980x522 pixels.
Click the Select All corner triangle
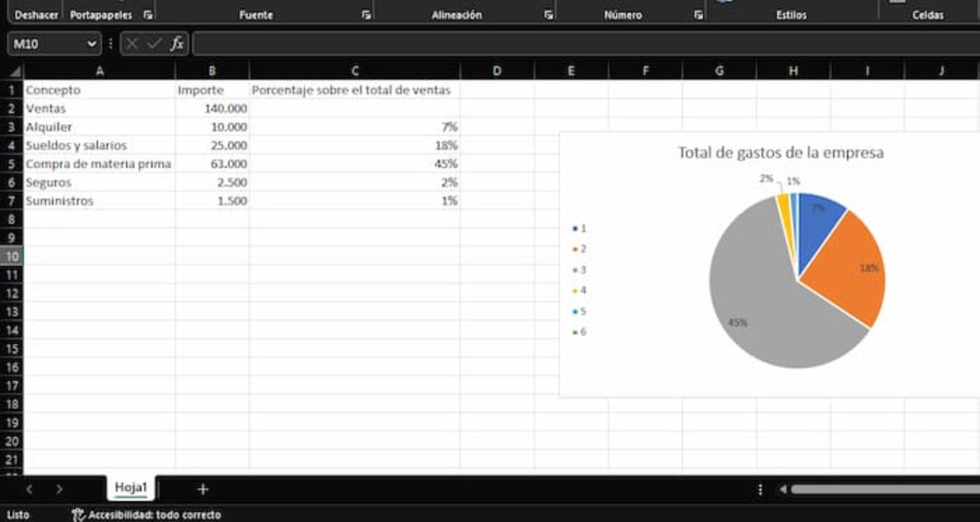(x=14, y=72)
